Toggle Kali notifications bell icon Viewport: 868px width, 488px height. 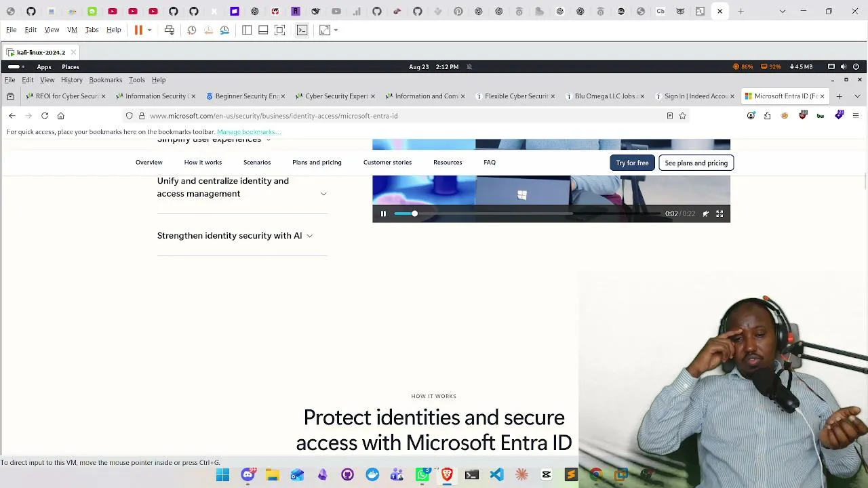[x=469, y=66]
